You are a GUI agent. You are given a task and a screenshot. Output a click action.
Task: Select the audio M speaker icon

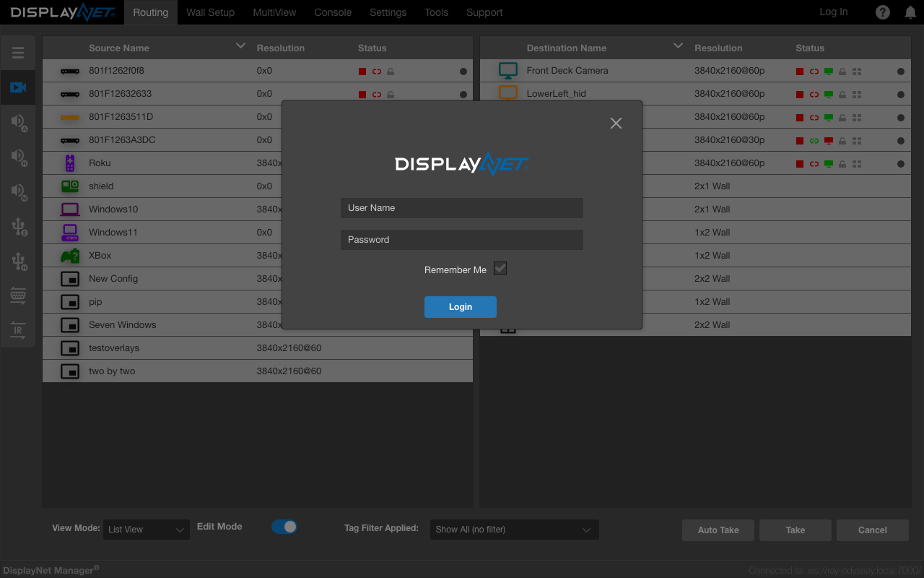tap(19, 191)
